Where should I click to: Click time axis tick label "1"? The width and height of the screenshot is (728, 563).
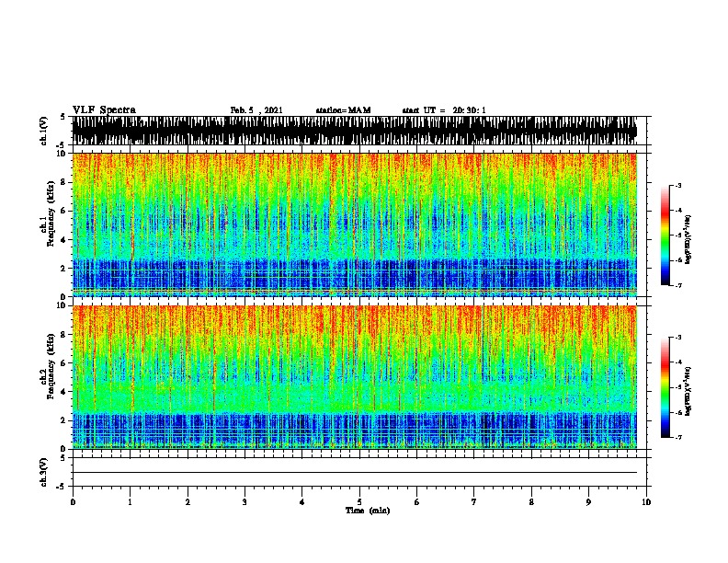click(130, 502)
